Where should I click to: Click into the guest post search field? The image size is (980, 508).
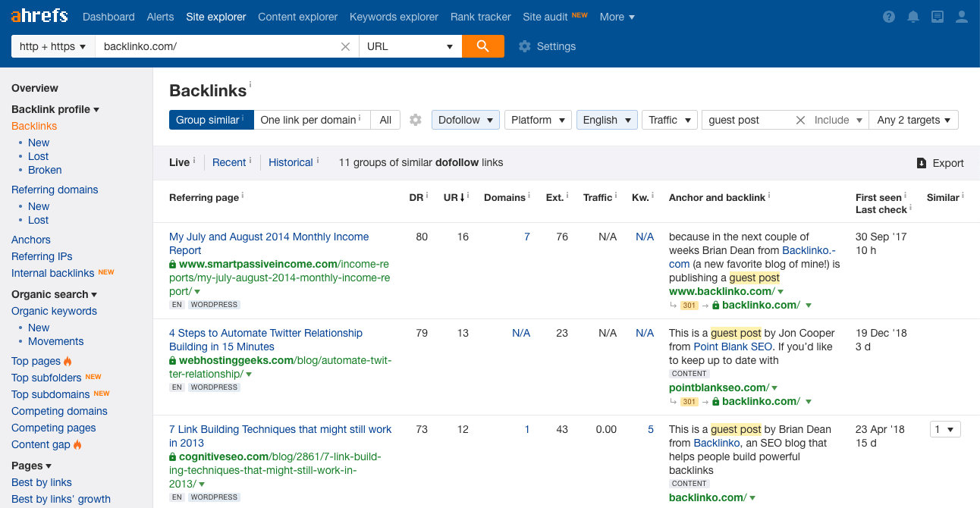coord(748,120)
